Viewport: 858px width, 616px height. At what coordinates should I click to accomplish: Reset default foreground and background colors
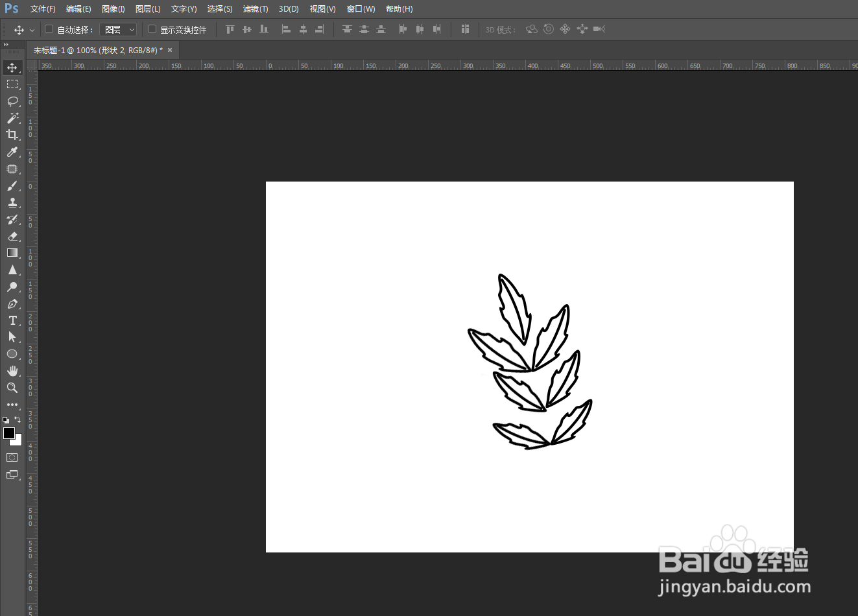pyautogui.click(x=6, y=420)
